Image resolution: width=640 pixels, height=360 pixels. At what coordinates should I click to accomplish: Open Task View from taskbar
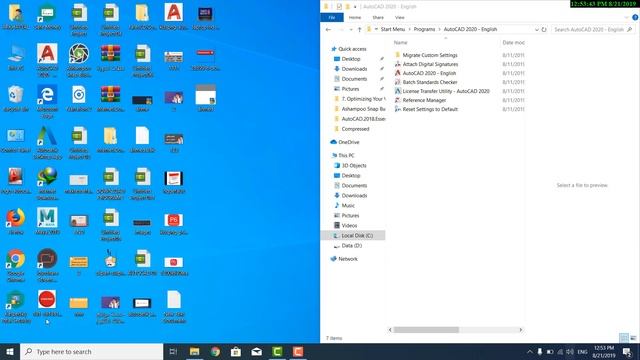pyautogui.click(x=173, y=351)
